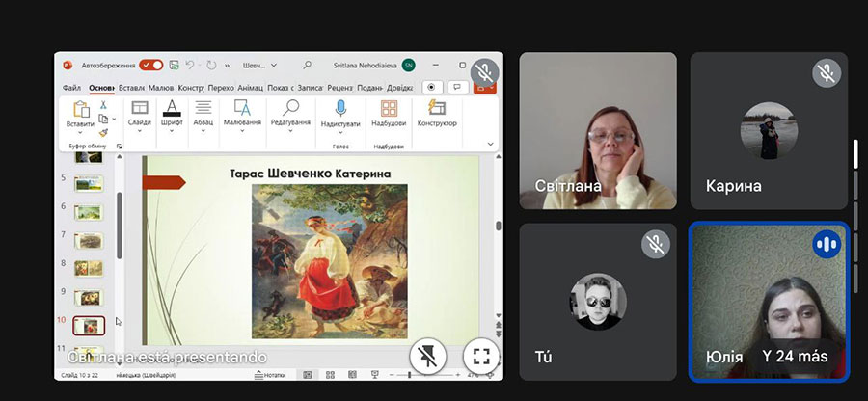Open the SN account avatar

409,66
